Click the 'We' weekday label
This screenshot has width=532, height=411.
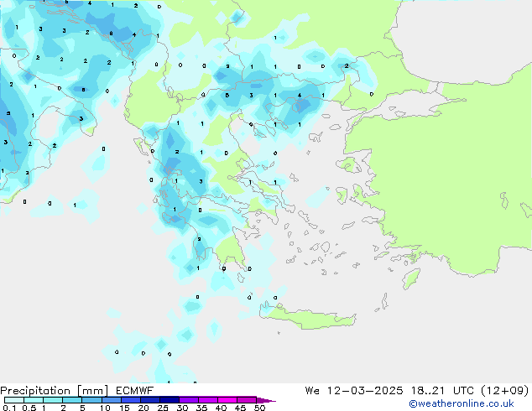coord(312,391)
